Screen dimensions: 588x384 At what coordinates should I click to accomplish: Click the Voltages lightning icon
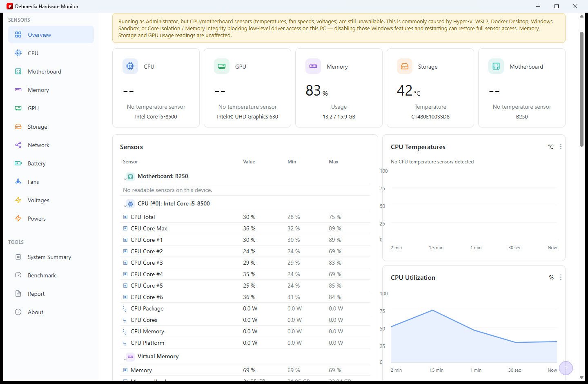tap(18, 200)
